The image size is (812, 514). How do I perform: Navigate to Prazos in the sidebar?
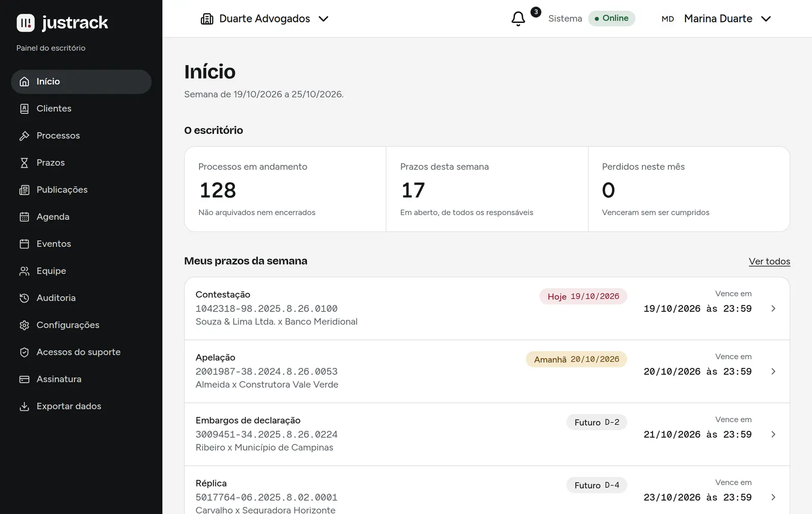pyautogui.click(x=81, y=163)
